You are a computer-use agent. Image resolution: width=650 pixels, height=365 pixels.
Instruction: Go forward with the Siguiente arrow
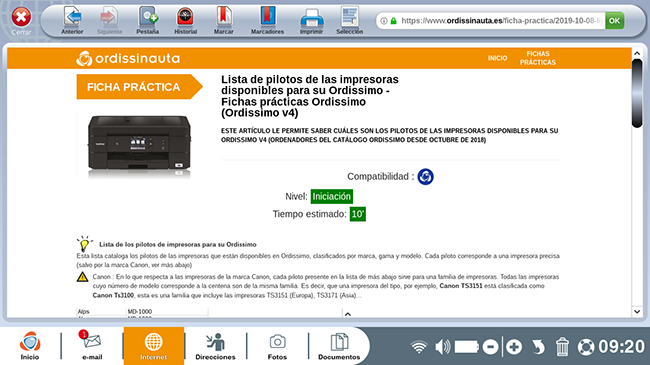coord(109,20)
